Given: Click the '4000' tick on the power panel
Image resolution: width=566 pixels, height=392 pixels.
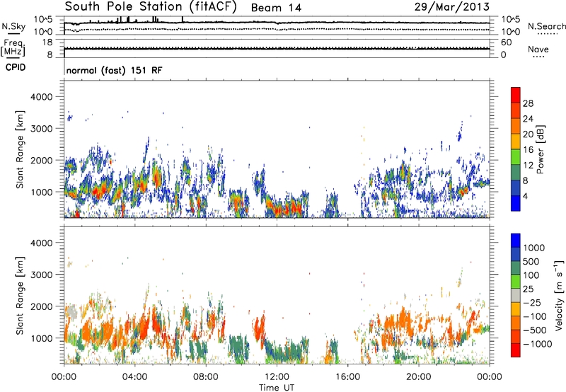Looking at the screenshot, I should (x=41, y=97).
